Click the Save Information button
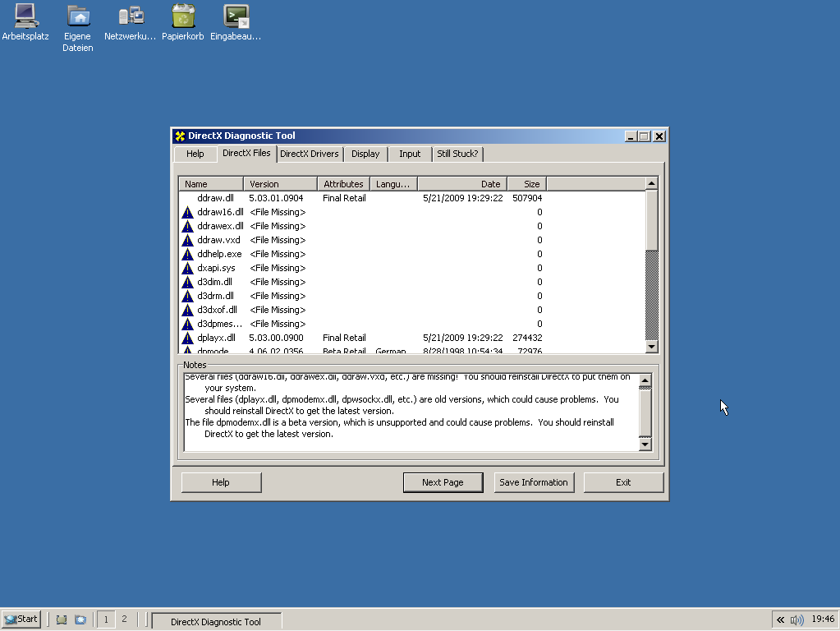Image resolution: width=840 pixels, height=631 pixels. coord(534,482)
